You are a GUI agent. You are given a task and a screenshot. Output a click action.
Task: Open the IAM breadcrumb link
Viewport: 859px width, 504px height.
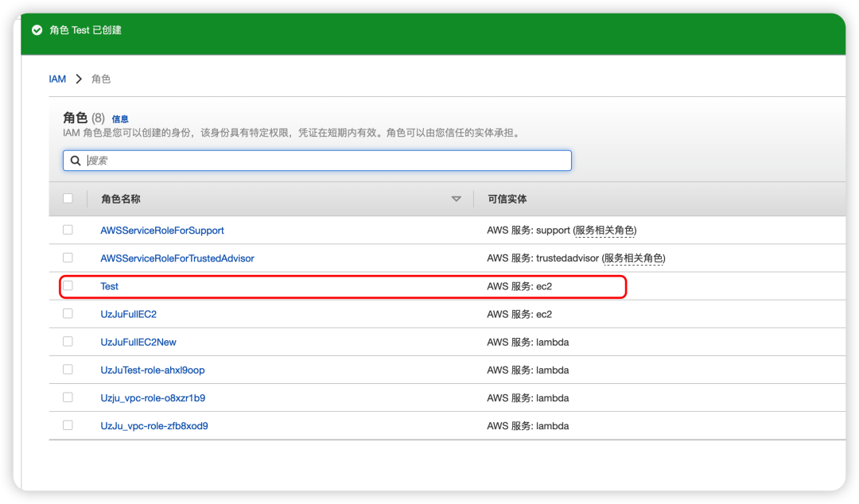point(57,79)
